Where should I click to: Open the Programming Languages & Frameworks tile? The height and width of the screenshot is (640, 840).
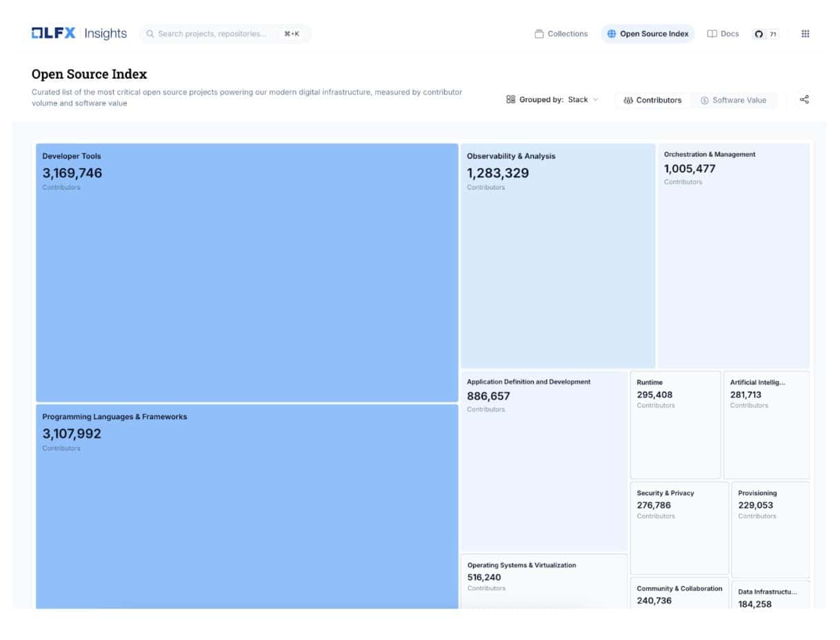point(246,507)
